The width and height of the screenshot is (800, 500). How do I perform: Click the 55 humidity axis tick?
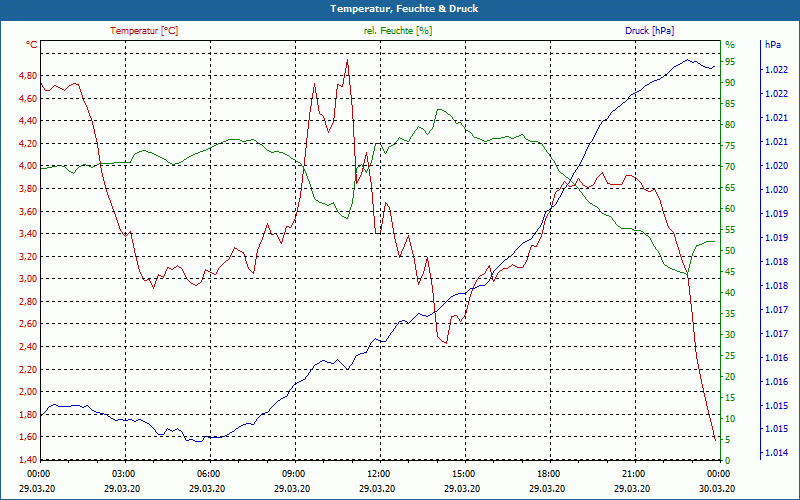click(730, 230)
